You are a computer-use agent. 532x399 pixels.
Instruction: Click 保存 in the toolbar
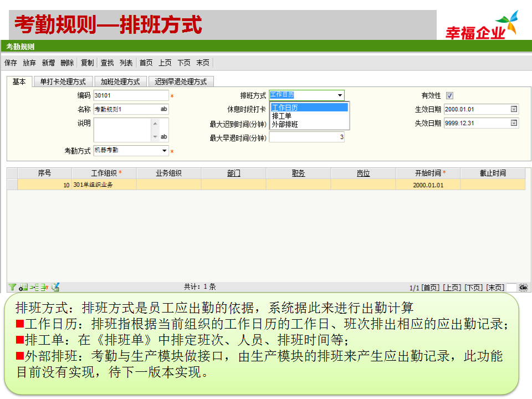click(x=11, y=63)
